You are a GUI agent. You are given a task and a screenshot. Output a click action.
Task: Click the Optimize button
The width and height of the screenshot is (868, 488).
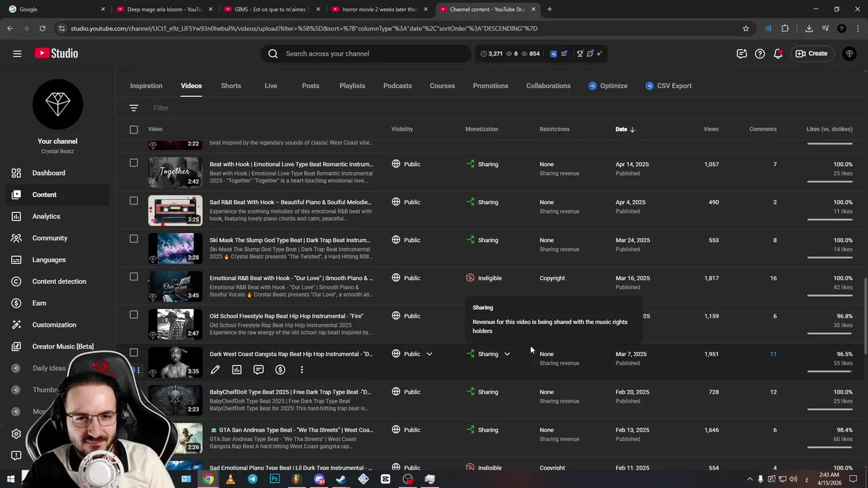pos(608,86)
